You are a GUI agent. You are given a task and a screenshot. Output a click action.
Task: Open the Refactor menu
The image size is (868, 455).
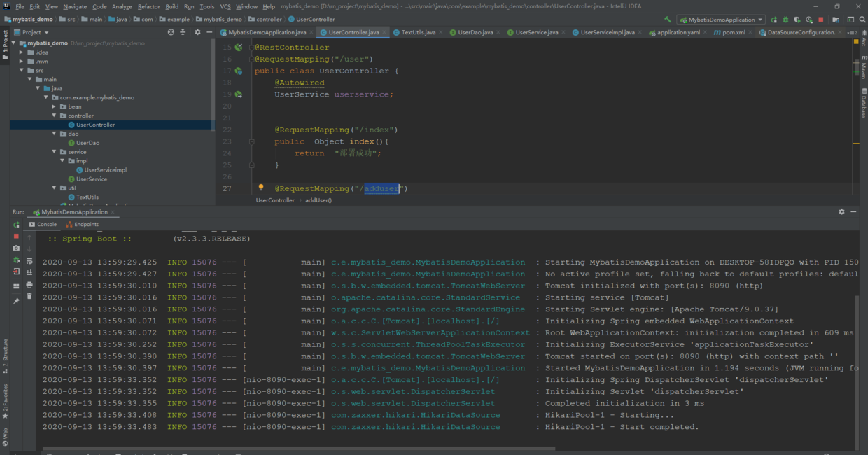click(x=148, y=6)
